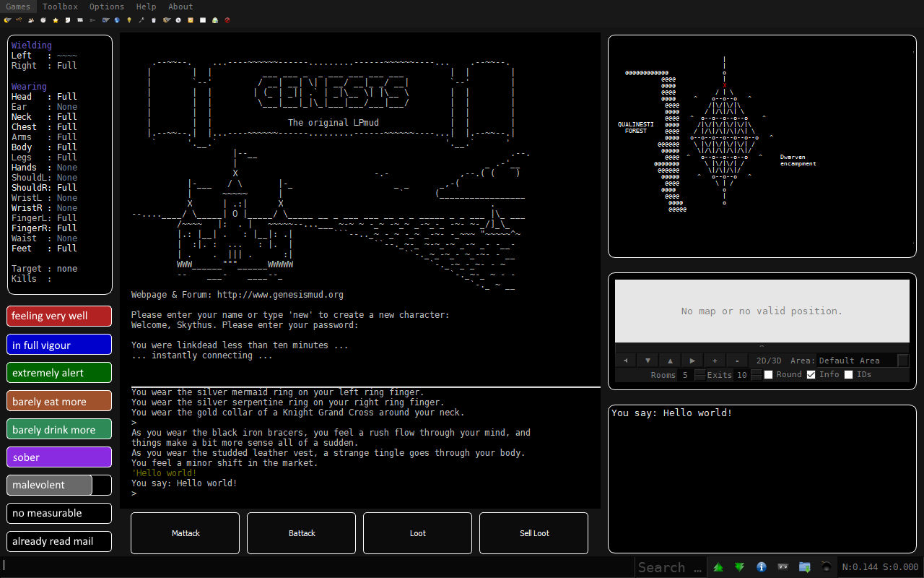The height and width of the screenshot is (578, 924).
Task: Click the black ball emergency stop icon
Action: click(x=827, y=567)
